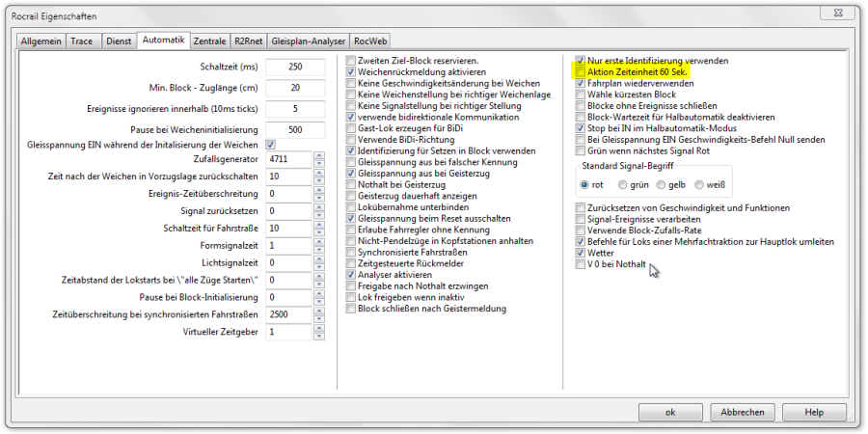The width and height of the screenshot is (868, 434).
Task: Close the Rocrail Eigenschaften dialog
Action: [x=838, y=14]
